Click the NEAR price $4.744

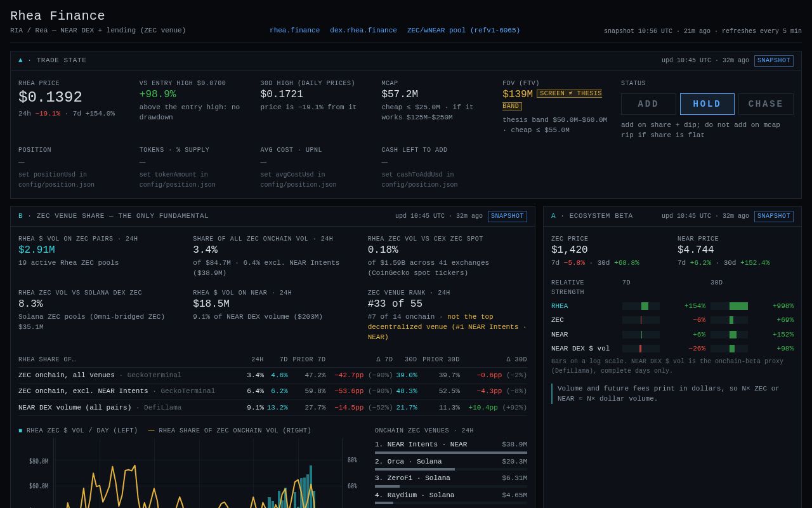pos(696,250)
